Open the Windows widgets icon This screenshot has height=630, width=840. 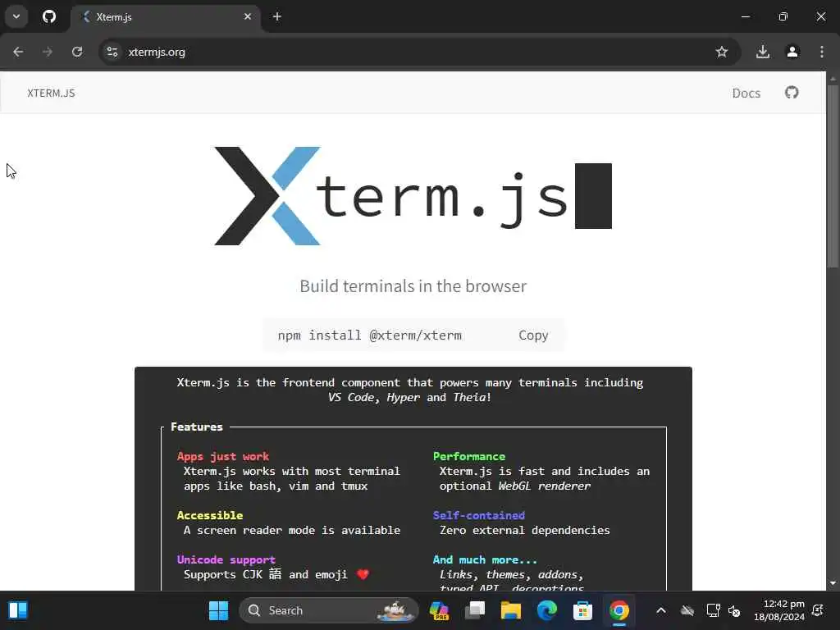tap(18, 610)
